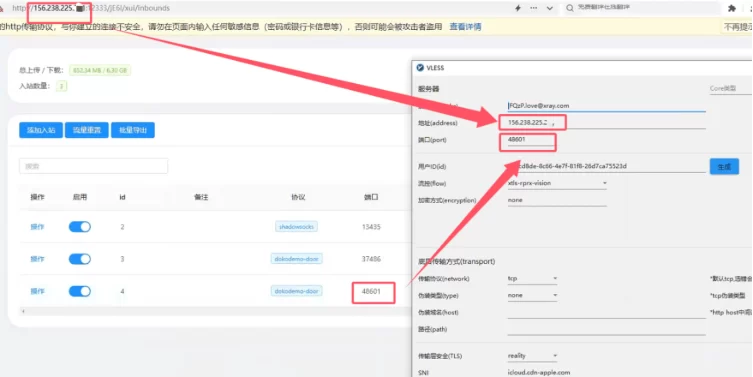Screen dimensions: 753x377
Task: Open 操作 menu for inbound id 2
Action: coord(37,227)
